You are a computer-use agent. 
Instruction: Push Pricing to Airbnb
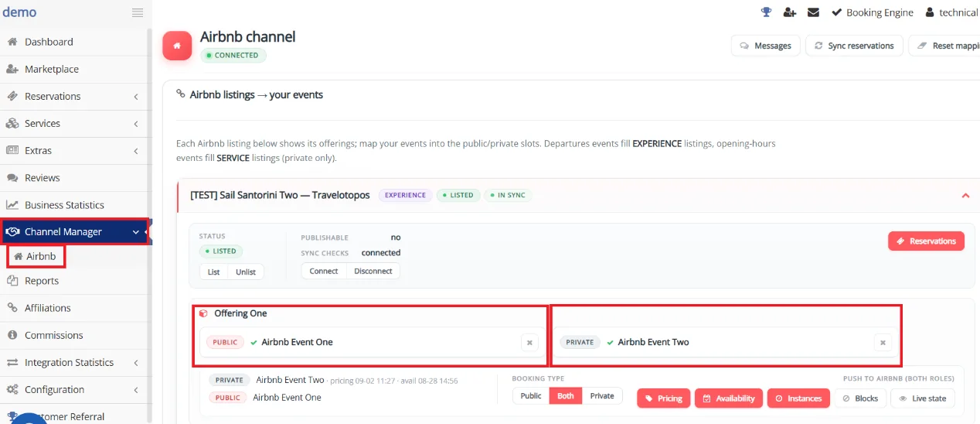[663, 398]
